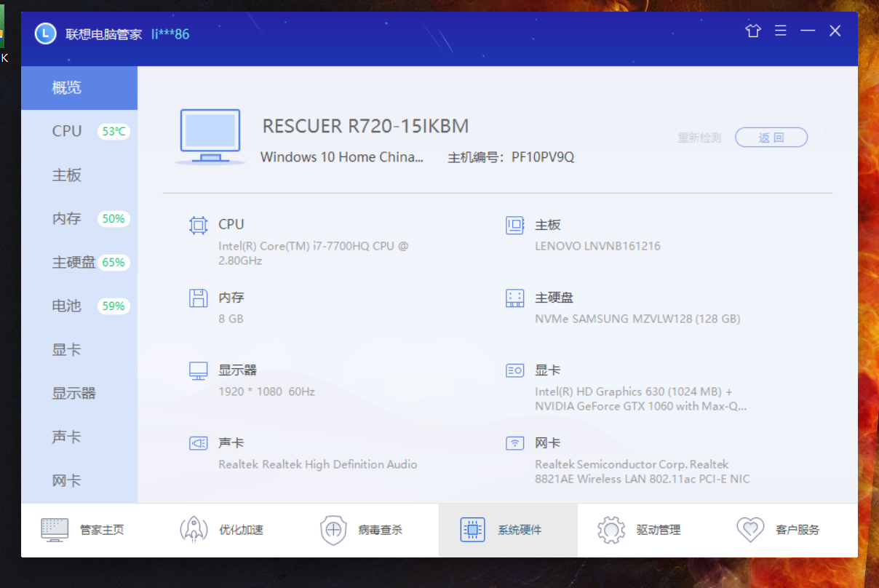The width and height of the screenshot is (879, 588).
Task: Switch to 客户服务 label in bottom navigation
Action: pos(798,530)
